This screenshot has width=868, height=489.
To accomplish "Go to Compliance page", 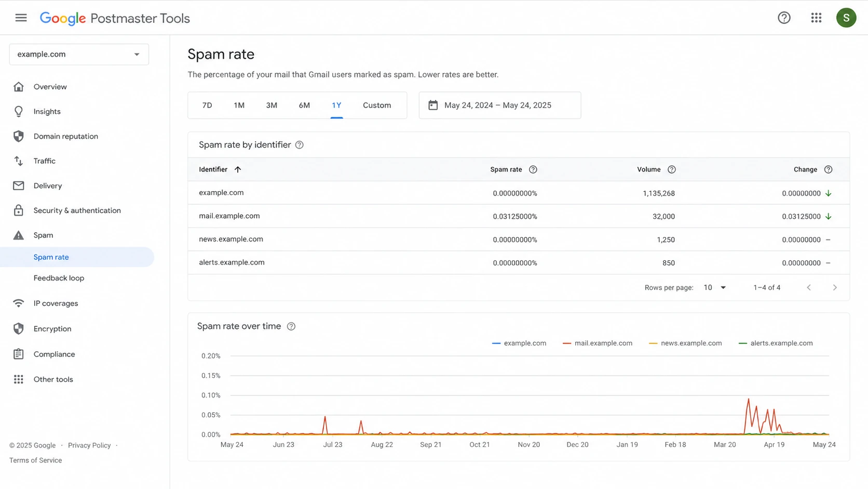I will click(x=54, y=354).
